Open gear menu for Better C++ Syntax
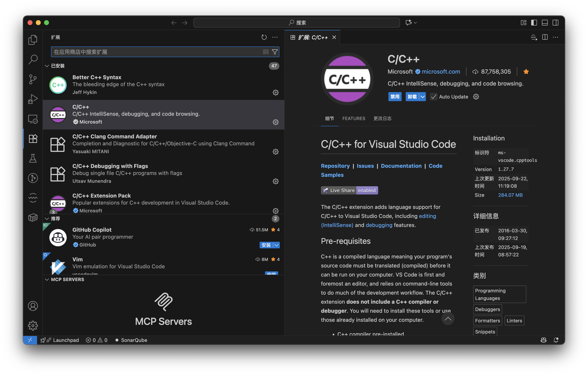Image resolution: width=588 pixels, height=375 pixels. (276, 93)
